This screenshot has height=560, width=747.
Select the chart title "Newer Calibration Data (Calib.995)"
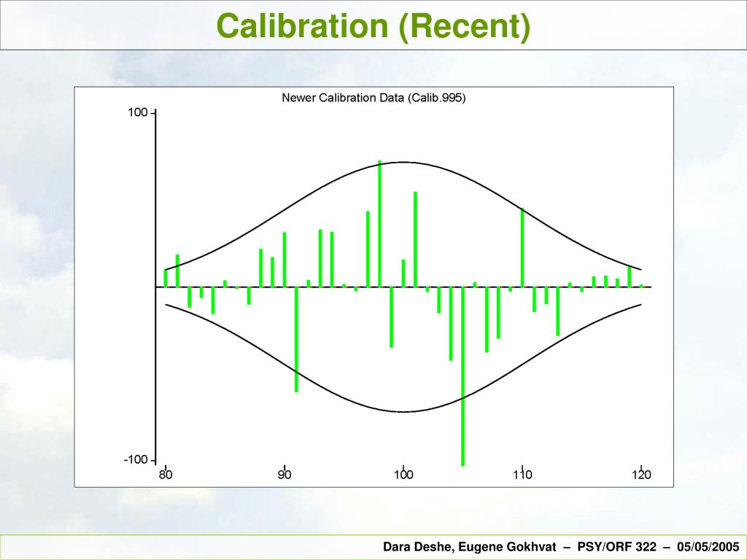click(x=374, y=98)
